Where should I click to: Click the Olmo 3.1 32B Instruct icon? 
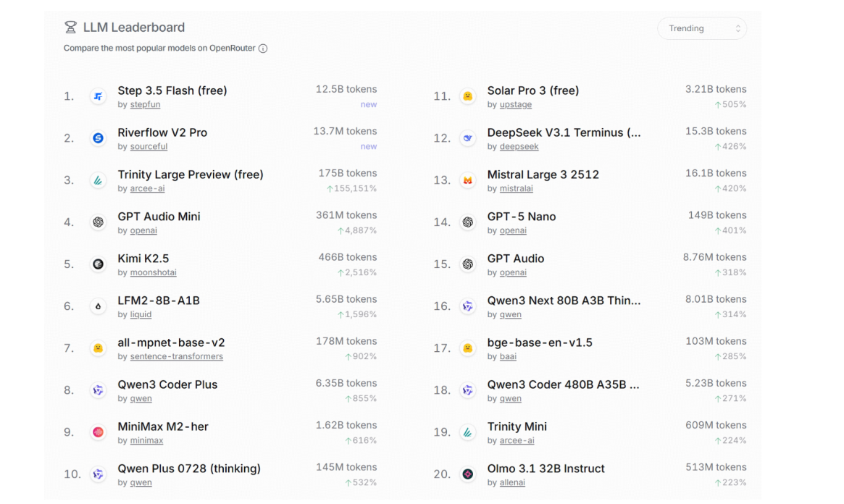click(x=467, y=474)
